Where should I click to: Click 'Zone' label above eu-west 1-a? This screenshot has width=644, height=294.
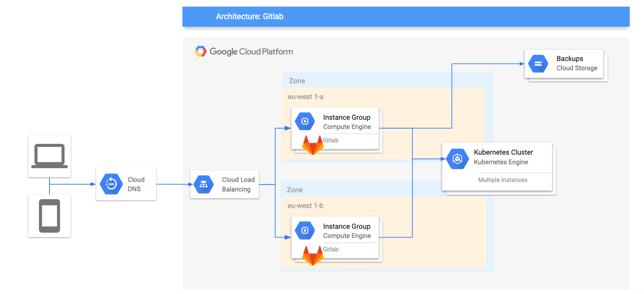tap(297, 81)
